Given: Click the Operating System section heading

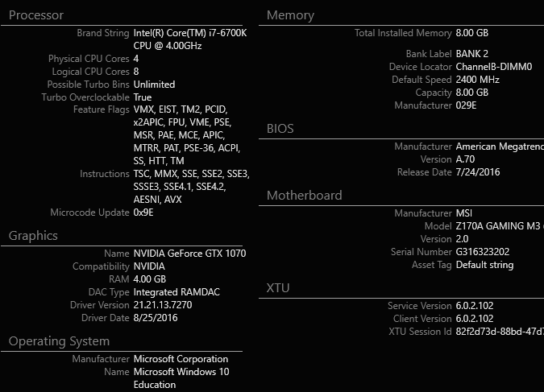Looking at the screenshot, I should pos(59,341).
